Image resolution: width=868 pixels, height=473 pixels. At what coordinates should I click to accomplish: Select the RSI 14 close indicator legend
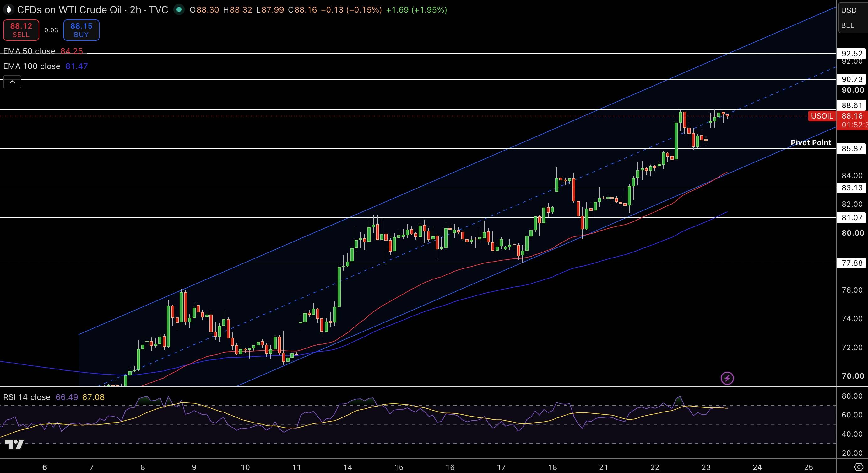click(x=54, y=397)
